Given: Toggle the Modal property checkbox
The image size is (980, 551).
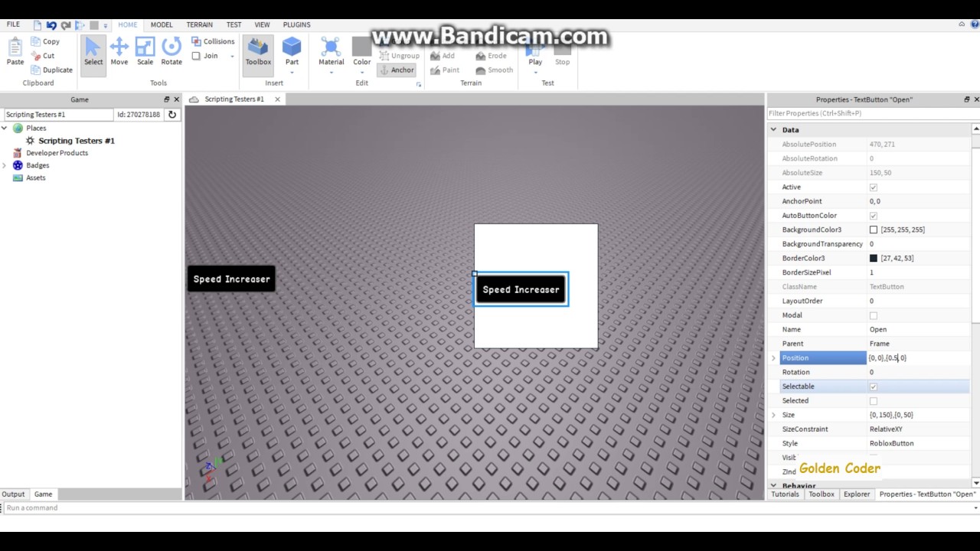Looking at the screenshot, I should (873, 315).
